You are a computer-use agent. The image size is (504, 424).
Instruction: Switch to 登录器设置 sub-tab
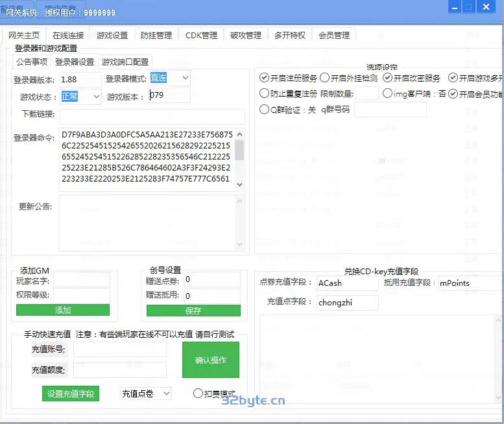(75, 62)
